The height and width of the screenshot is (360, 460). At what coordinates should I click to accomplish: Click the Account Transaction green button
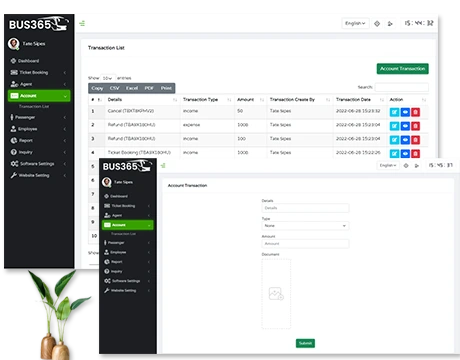coord(403,69)
